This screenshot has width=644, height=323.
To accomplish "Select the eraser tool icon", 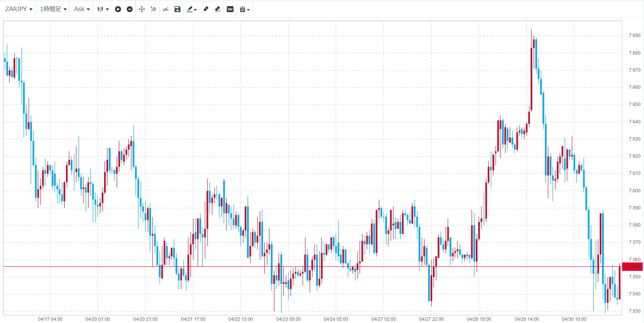I will click(206, 9).
